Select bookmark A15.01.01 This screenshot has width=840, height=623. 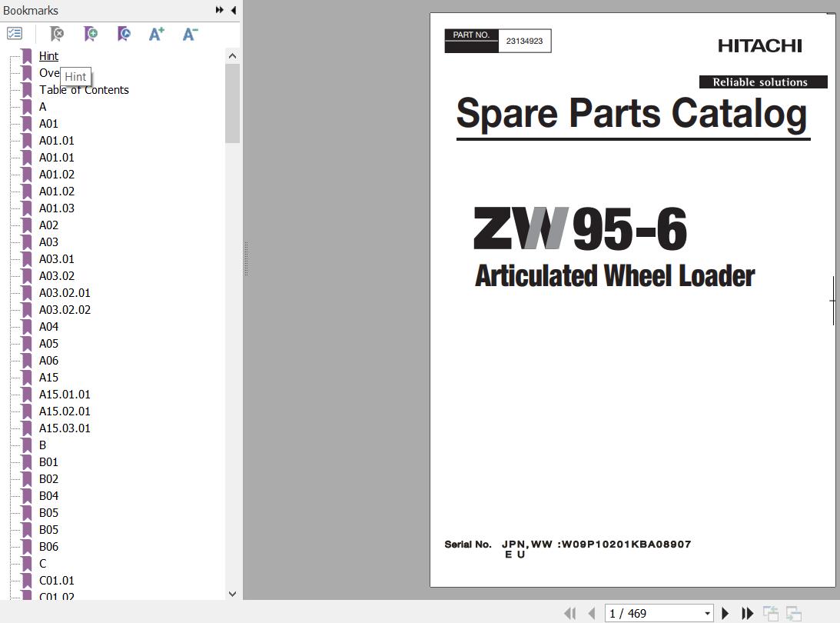[65, 394]
